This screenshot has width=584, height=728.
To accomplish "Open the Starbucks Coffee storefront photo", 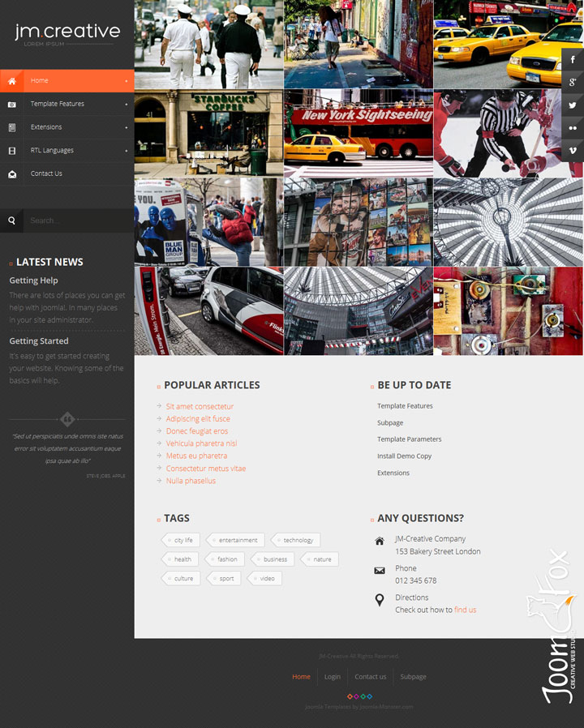I will [208, 133].
